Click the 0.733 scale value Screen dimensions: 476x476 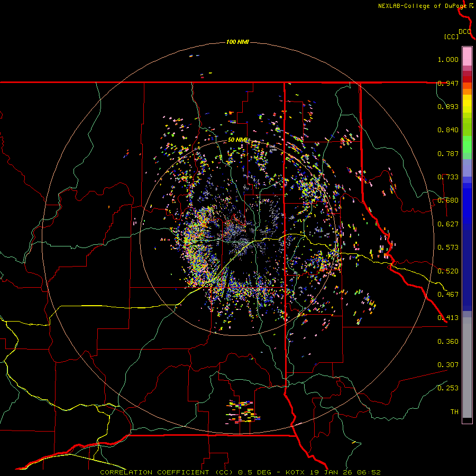[x=448, y=177]
